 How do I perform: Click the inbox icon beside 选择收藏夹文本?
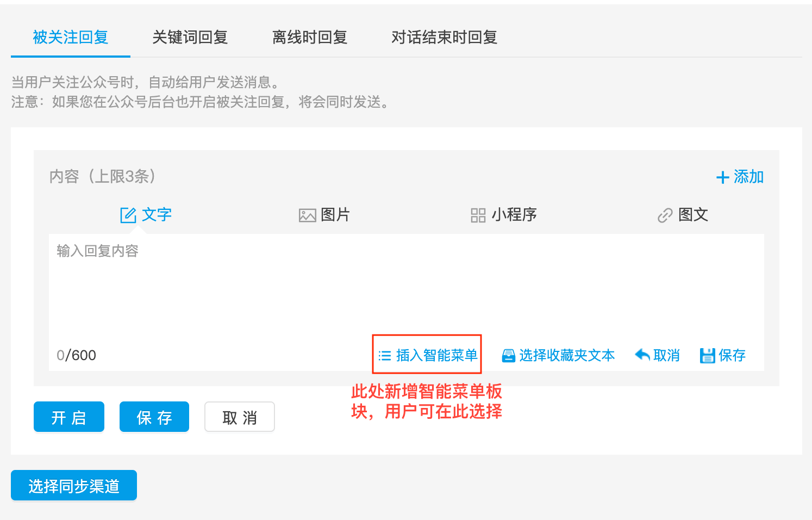509,356
